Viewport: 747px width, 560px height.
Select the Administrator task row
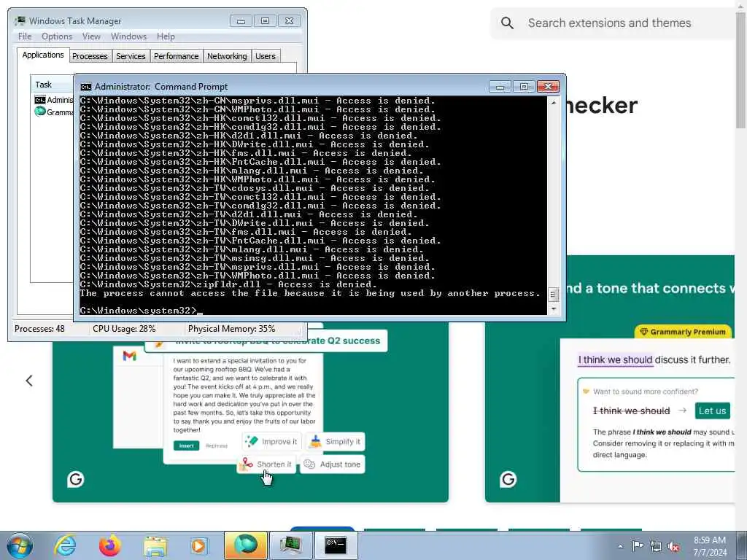click(53, 100)
